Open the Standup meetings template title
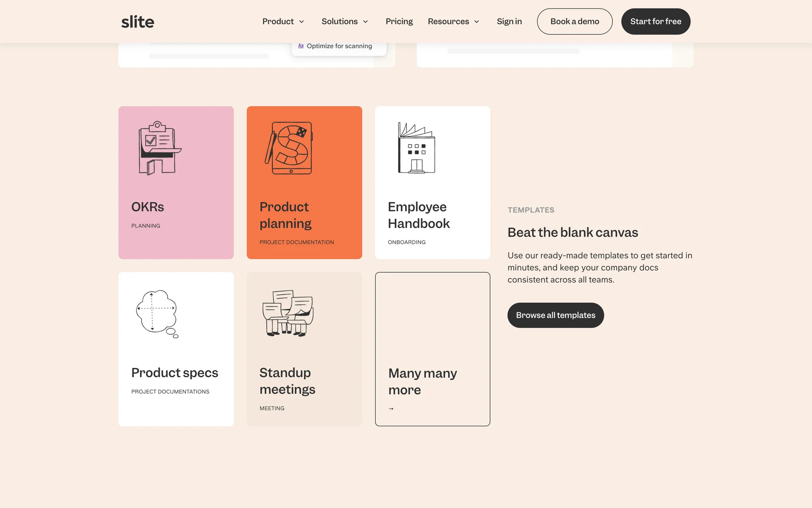 point(287,381)
